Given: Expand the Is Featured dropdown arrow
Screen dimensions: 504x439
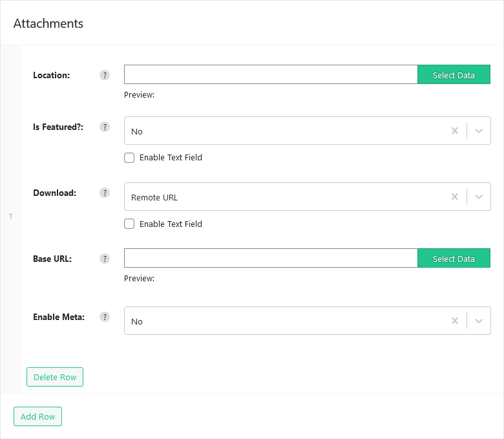Looking at the screenshot, I should coord(479,131).
